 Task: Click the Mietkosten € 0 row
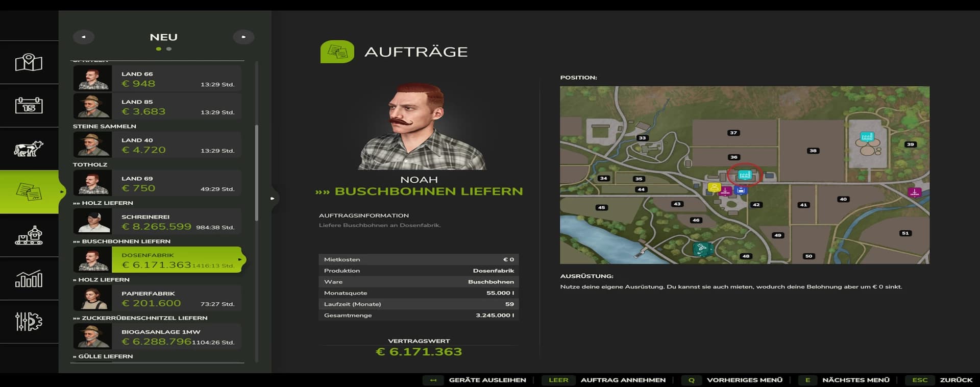coord(419,259)
